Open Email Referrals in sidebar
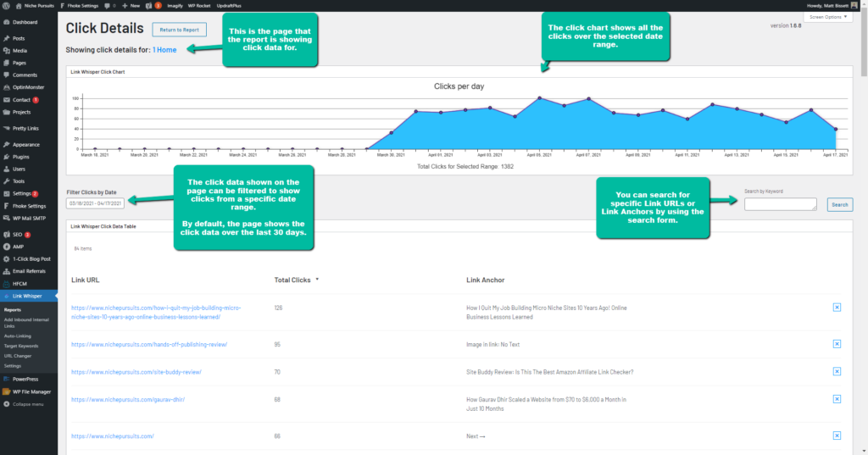The image size is (868, 455). coord(29,271)
